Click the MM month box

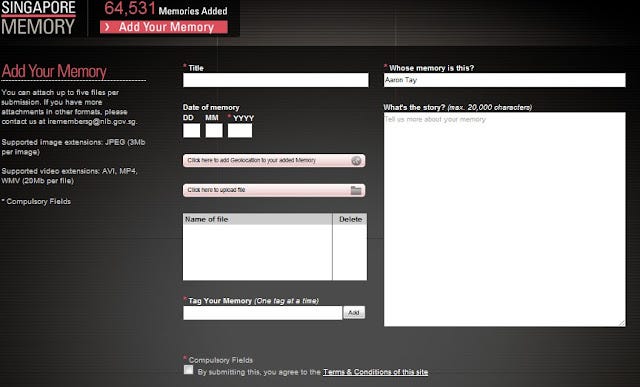[x=214, y=131]
